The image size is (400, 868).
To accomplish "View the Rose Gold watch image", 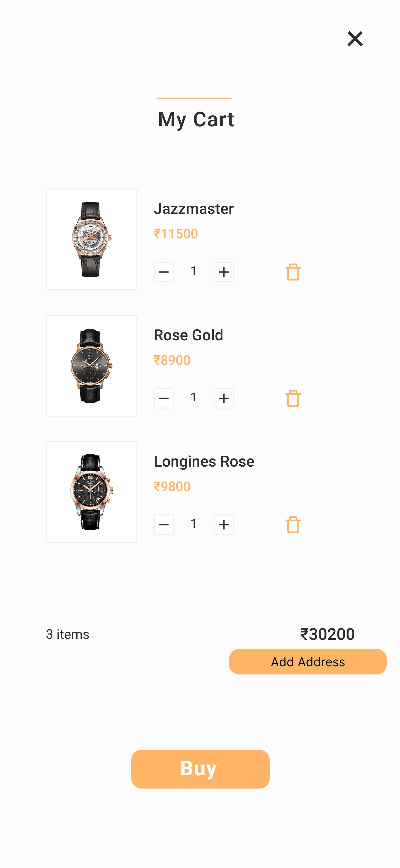I will pyautogui.click(x=92, y=365).
